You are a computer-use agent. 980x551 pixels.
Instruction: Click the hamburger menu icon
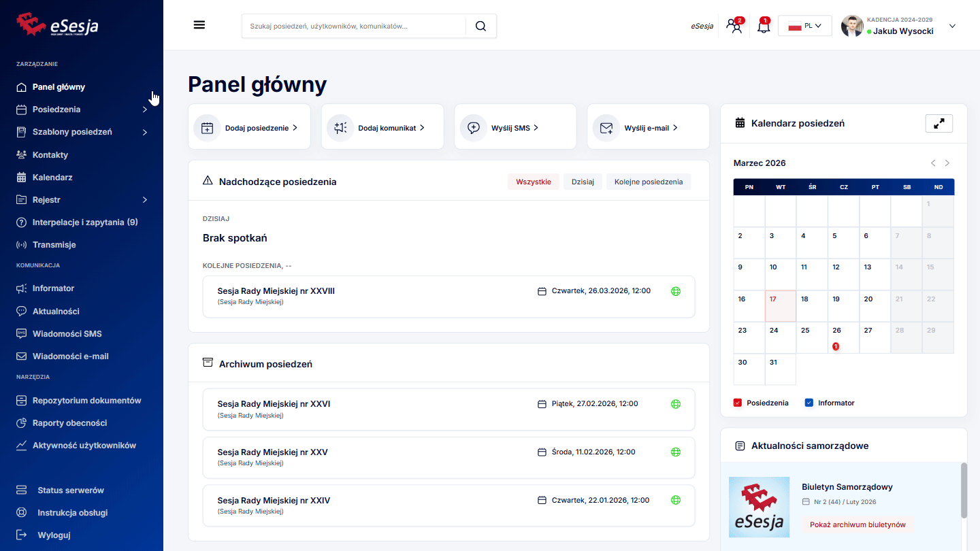coord(199,25)
